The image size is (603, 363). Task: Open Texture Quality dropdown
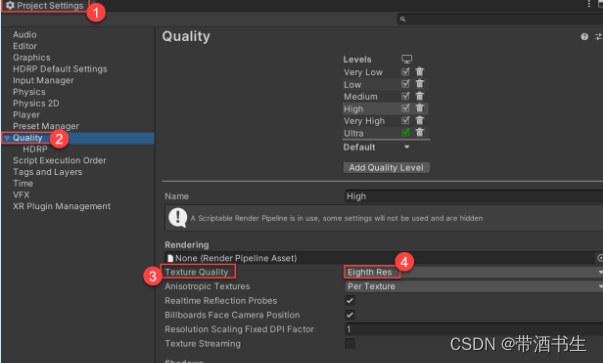point(473,272)
